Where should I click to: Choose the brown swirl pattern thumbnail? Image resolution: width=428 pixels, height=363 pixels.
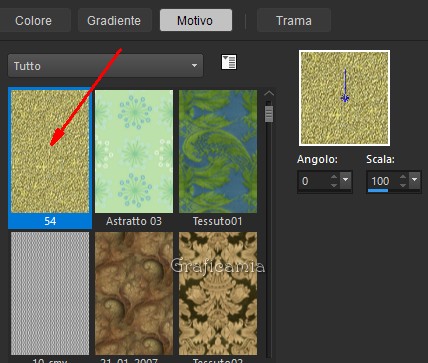pos(134,293)
